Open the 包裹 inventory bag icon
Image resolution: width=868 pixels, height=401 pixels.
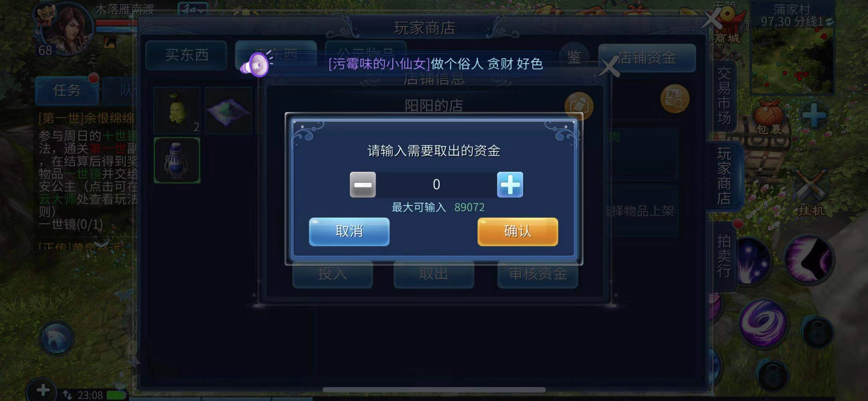tap(769, 117)
